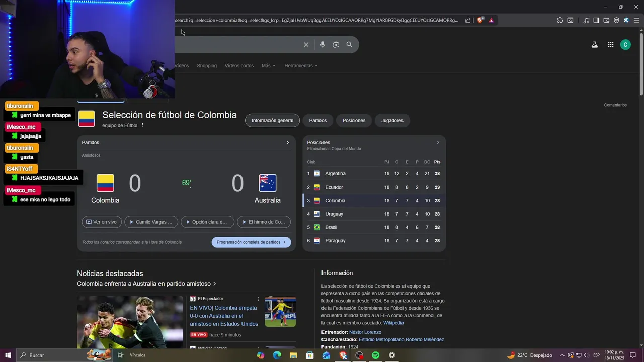
Task: Open the notification center icon
Action: 633,355
